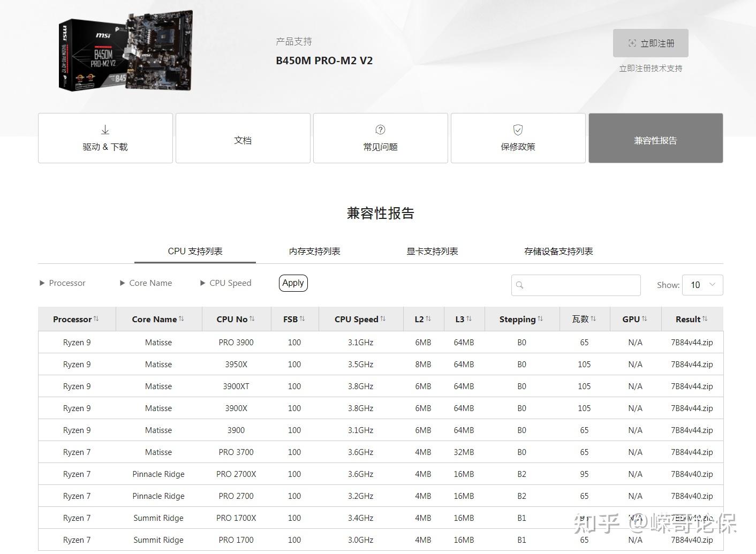
Task: Click the download icon in 驱动 & 下载 panel
Action: coord(105,129)
